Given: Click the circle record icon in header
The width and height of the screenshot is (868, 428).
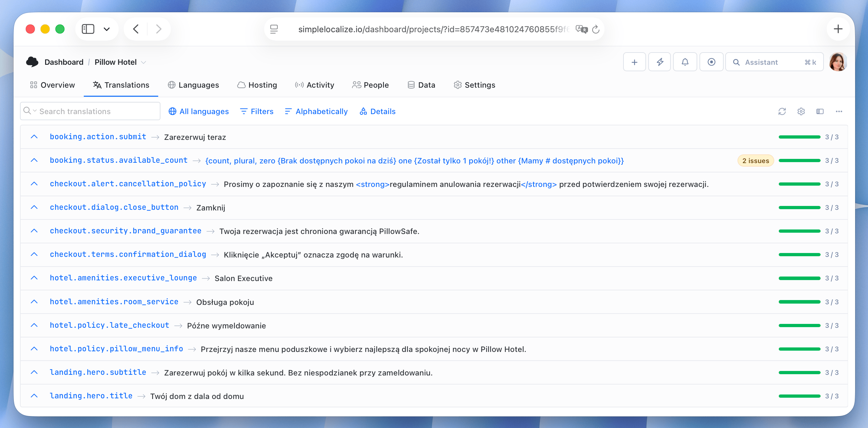Looking at the screenshot, I should click(711, 62).
